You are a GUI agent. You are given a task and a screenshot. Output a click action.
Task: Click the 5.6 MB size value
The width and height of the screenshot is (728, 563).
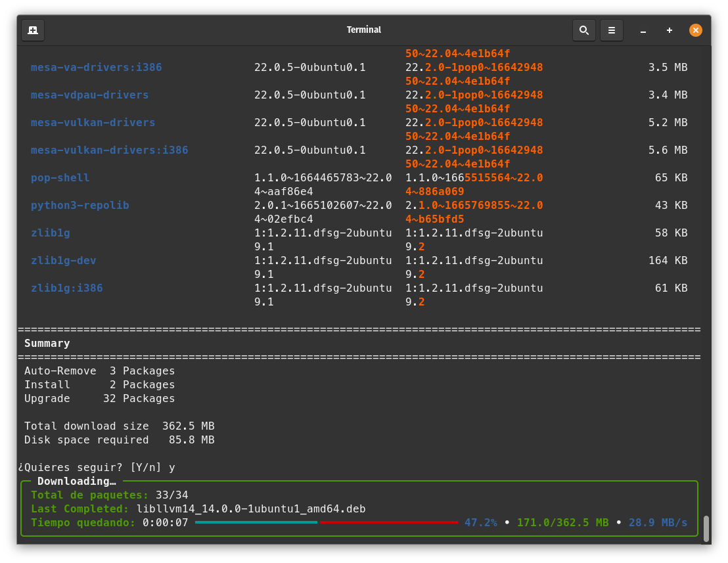(x=668, y=150)
